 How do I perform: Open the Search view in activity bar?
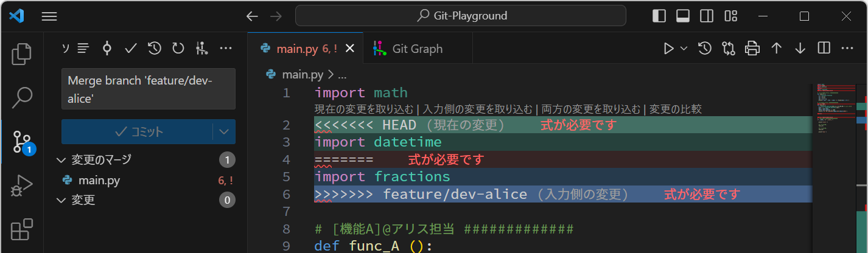click(x=22, y=97)
